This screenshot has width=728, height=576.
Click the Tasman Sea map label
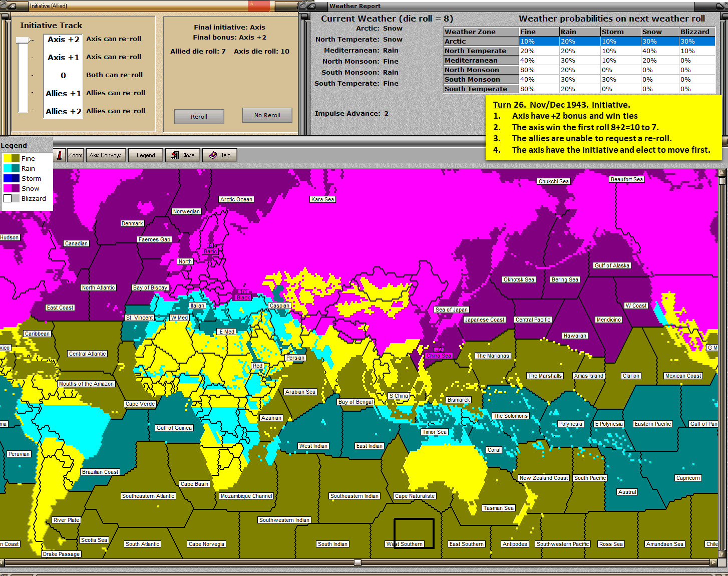click(x=499, y=508)
